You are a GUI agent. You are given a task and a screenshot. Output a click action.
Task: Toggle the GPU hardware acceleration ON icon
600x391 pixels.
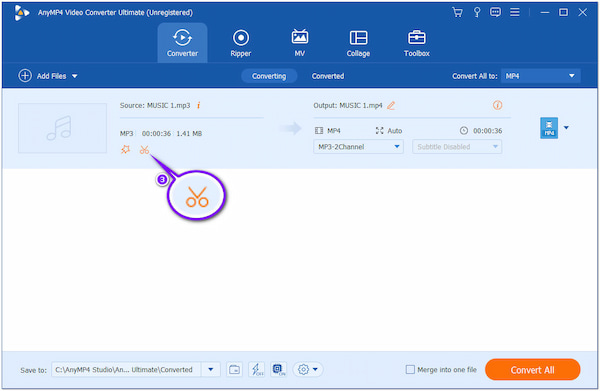pyautogui.click(x=279, y=370)
